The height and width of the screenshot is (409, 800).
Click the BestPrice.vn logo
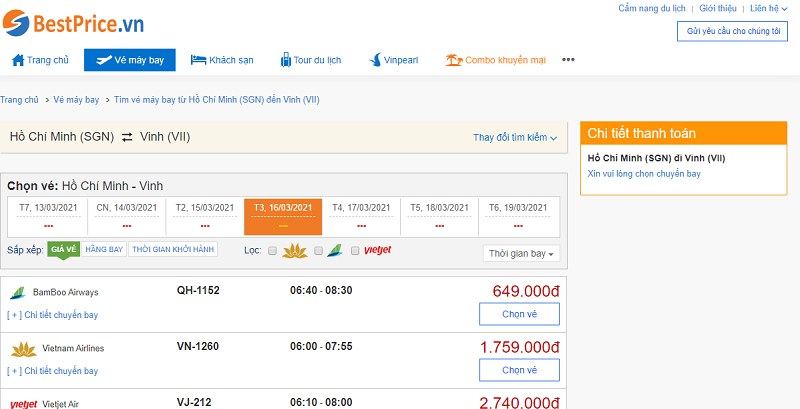73,23
